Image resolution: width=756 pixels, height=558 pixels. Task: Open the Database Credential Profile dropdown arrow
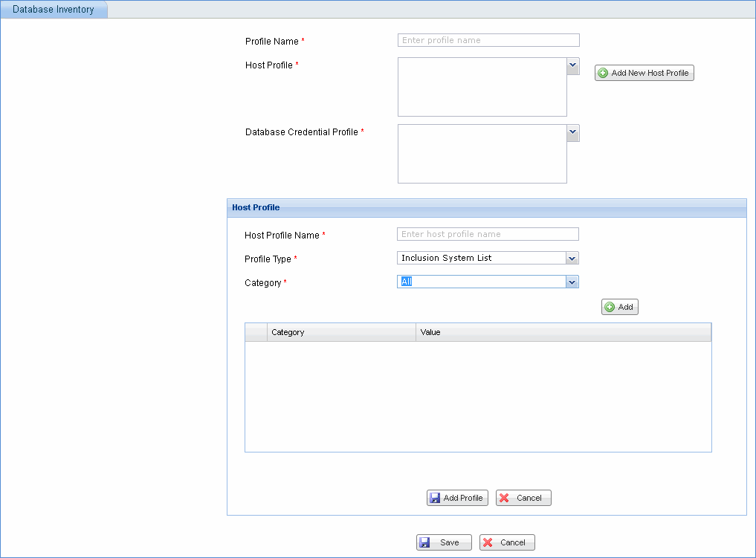(573, 133)
